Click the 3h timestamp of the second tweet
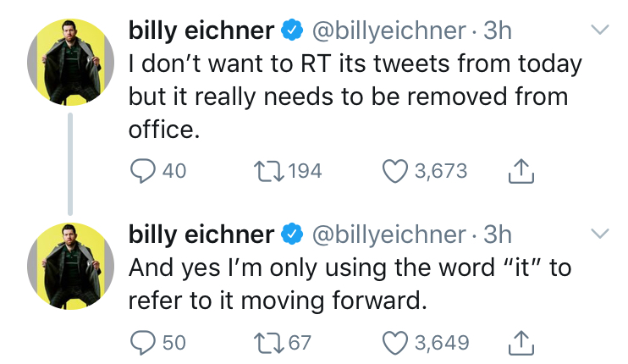 pos(498,234)
